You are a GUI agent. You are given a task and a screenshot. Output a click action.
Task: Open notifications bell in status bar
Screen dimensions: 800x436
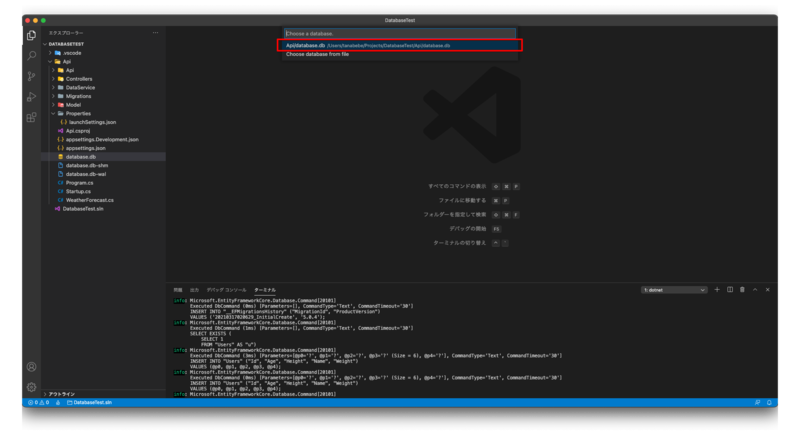769,402
